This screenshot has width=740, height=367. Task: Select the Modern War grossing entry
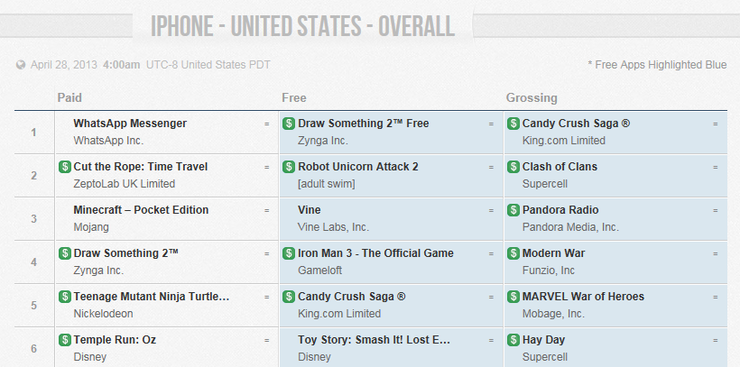[553, 253]
